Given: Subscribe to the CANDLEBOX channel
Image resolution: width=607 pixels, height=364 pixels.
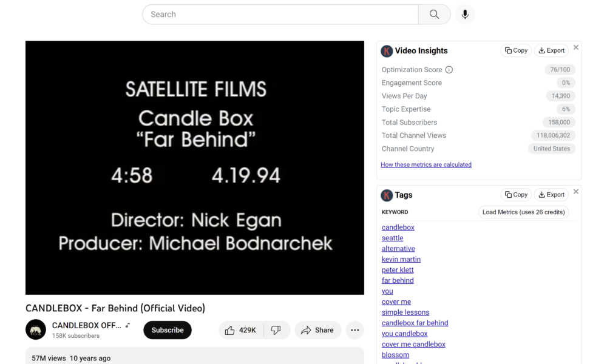Looking at the screenshot, I should coord(168,330).
